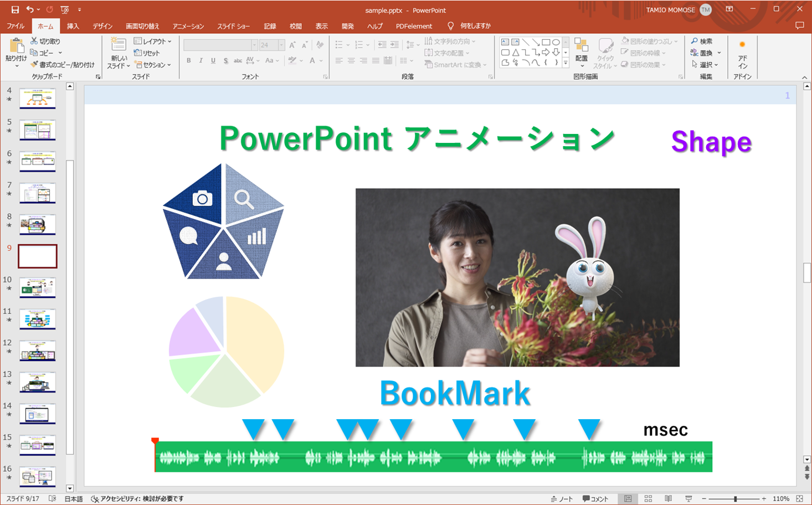Toggle text shadow S button
Viewport: 812px width, 505px height.
pyautogui.click(x=225, y=60)
